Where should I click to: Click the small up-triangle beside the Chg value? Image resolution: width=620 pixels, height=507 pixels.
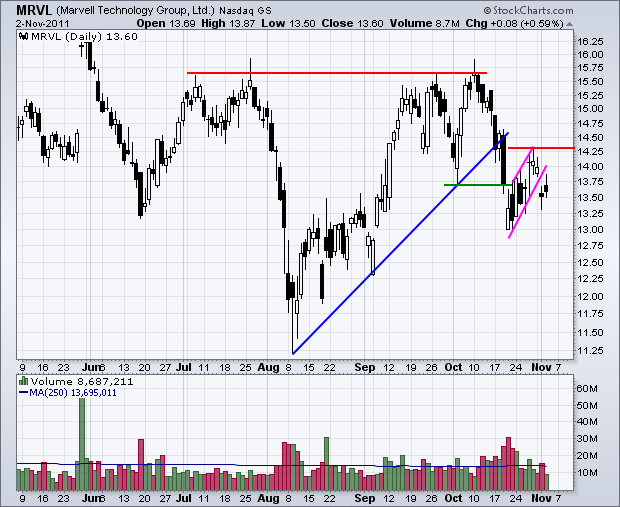click(569, 25)
